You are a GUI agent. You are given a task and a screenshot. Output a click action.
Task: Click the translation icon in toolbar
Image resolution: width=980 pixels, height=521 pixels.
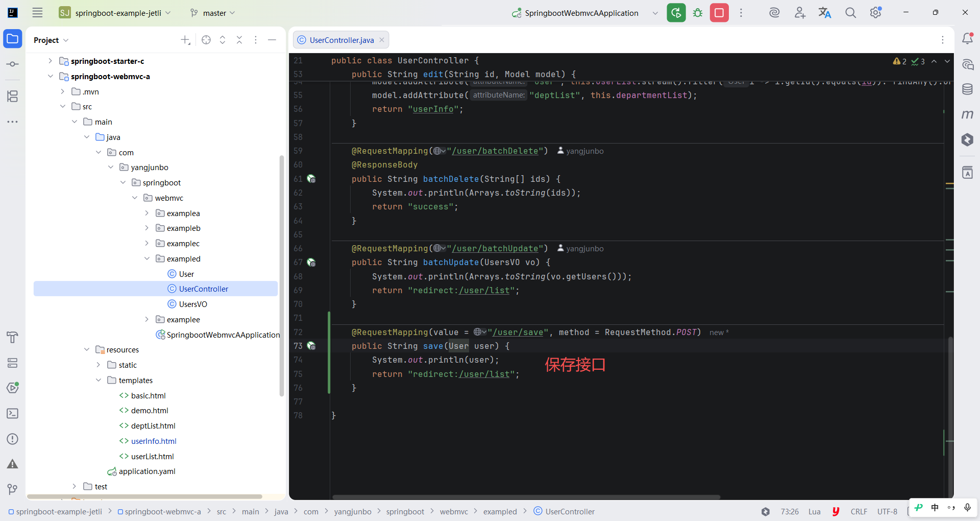825,13
